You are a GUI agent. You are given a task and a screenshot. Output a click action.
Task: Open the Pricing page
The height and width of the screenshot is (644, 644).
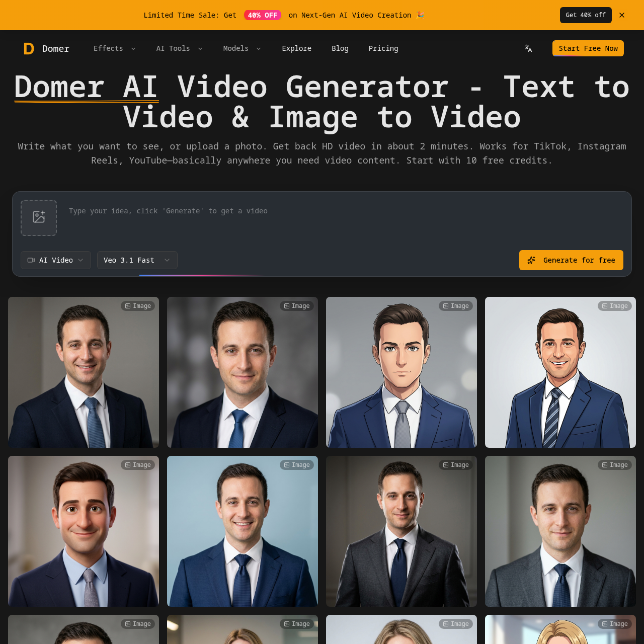point(383,48)
